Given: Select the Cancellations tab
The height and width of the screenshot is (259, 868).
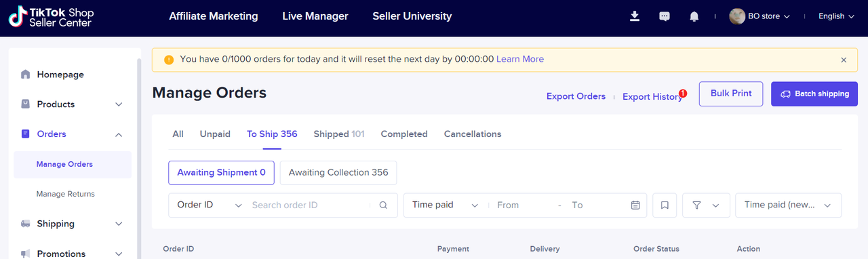Looking at the screenshot, I should pyautogui.click(x=473, y=134).
